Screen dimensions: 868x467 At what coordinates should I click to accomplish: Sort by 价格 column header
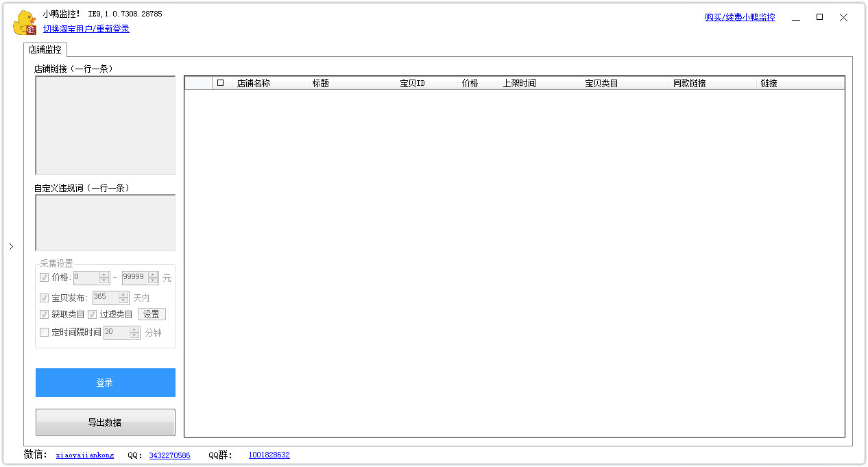click(478, 83)
